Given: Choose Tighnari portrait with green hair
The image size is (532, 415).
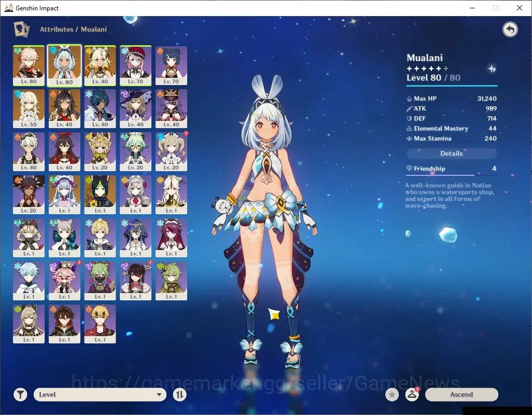Looking at the screenshot, I should pyautogui.click(x=100, y=195).
